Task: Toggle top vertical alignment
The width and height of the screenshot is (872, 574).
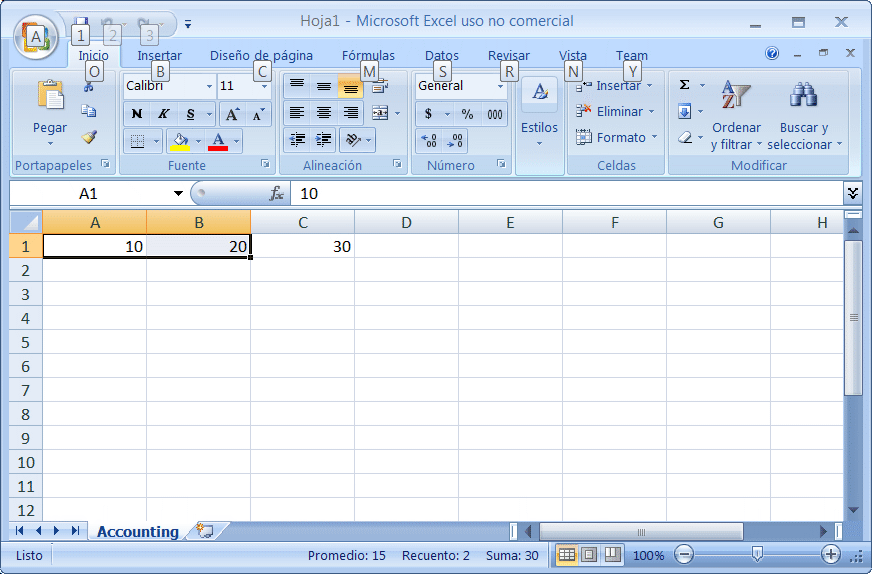Action: click(297, 86)
